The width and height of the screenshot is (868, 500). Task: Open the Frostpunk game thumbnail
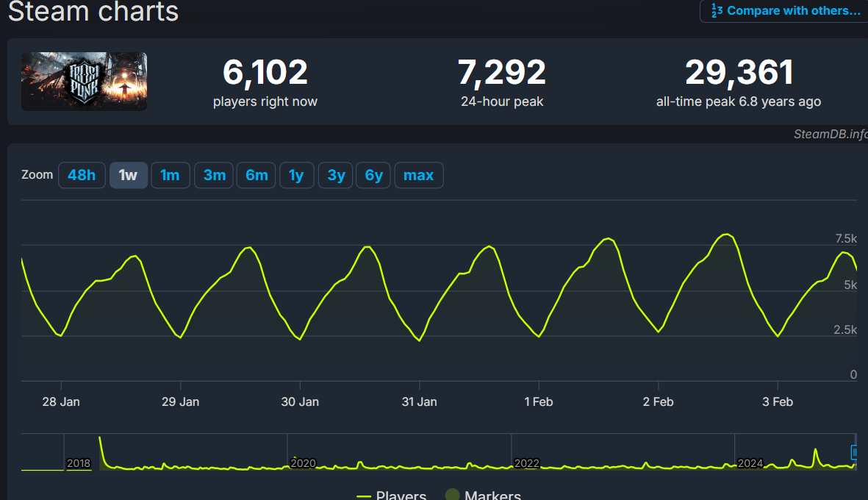(84, 82)
